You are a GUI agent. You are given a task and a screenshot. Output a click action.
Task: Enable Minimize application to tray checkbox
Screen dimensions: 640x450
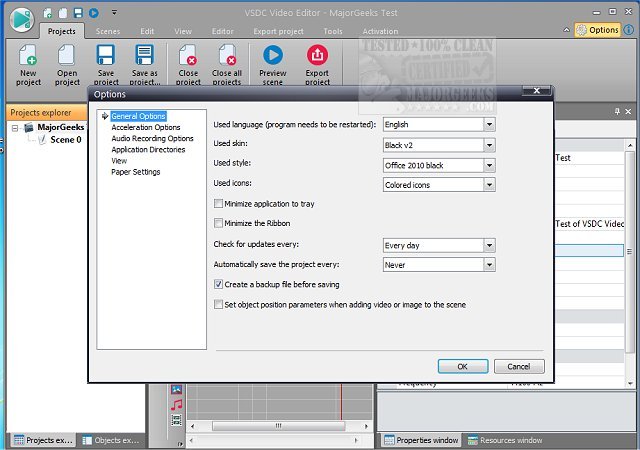click(x=219, y=203)
